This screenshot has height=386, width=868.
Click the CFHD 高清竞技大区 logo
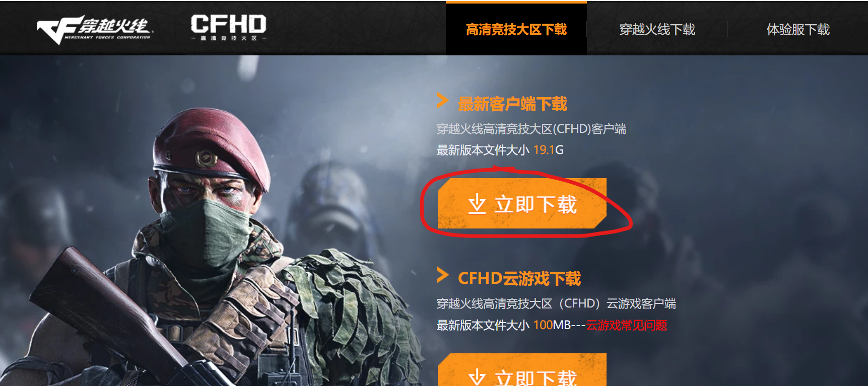[x=229, y=28]
